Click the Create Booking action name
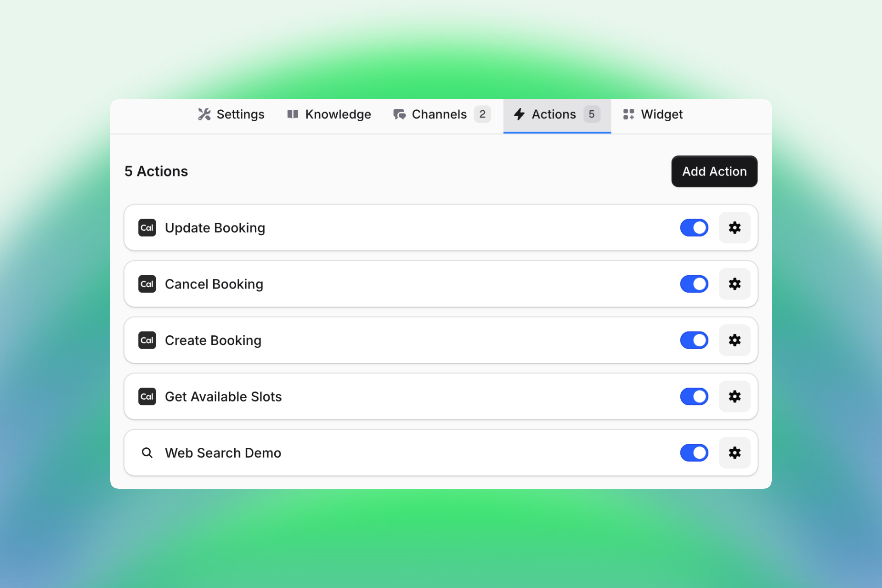The width and height of the screenshot is (882, 588). tap(213, 340)
